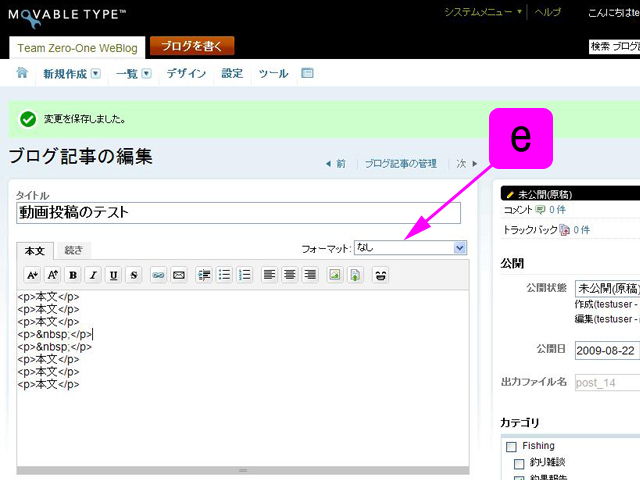Open the 公開状態 status dropdown
This screenshot has height=480, width=640.
click(607, 287)
